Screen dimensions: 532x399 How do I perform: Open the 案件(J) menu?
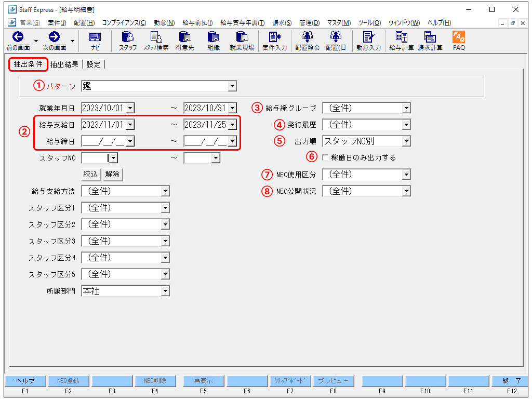point(57,23)
